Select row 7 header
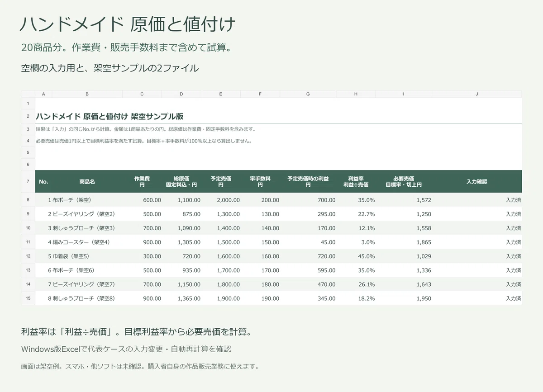 [28, 181]
